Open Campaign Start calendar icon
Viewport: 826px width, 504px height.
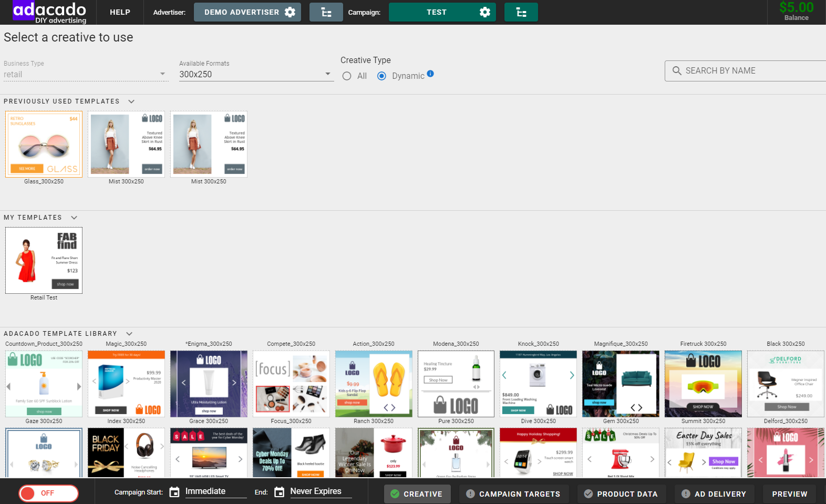pyautogui.click(x=174, y=492)
